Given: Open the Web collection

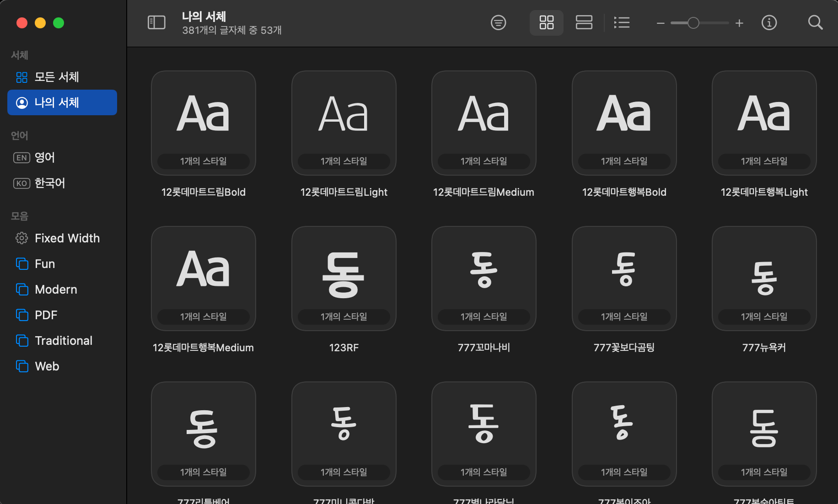Looking at the screenshot, I should [62, 366].
